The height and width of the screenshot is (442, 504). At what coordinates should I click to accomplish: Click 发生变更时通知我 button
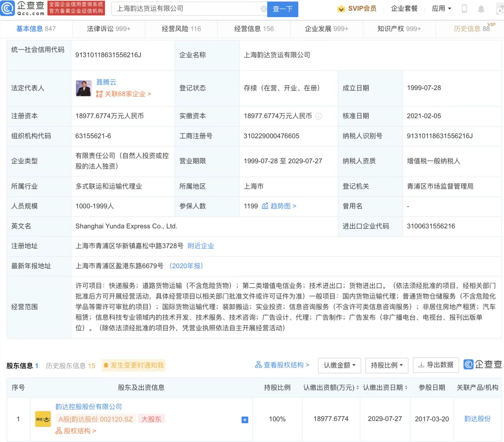tap(134, 365)
